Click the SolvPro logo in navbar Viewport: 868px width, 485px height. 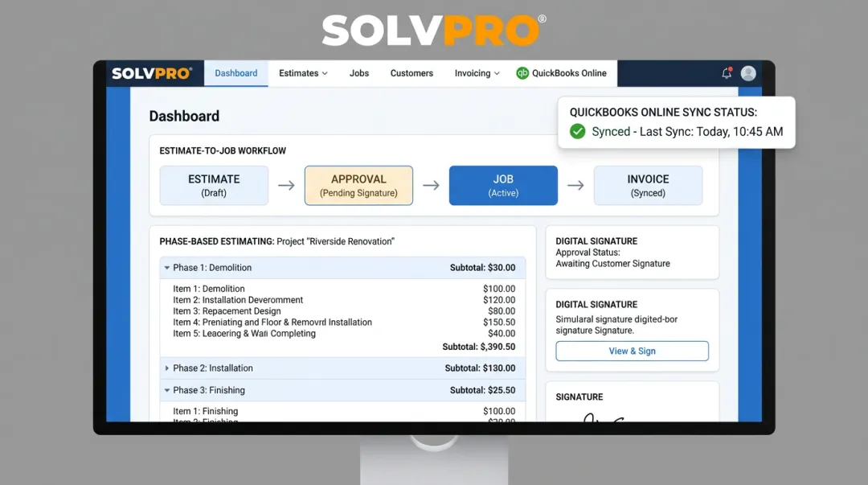pyautogui.click(x=152, y=73)
